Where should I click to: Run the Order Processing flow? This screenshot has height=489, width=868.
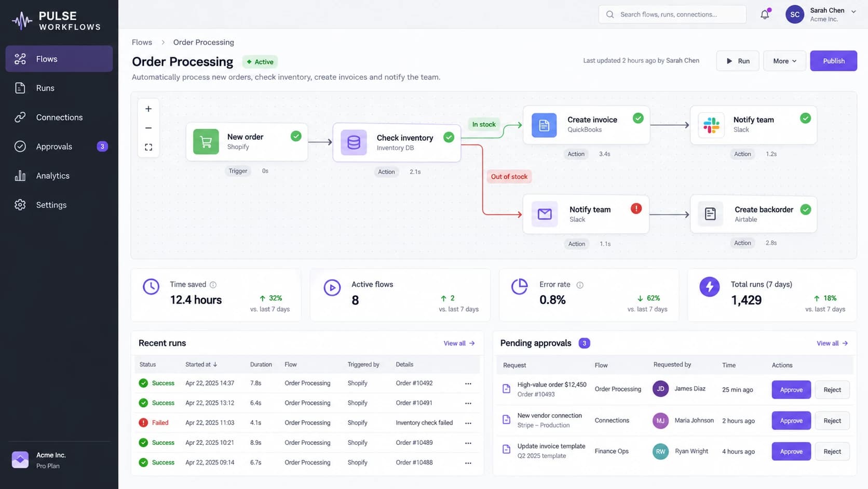click(x=737, y=61)
